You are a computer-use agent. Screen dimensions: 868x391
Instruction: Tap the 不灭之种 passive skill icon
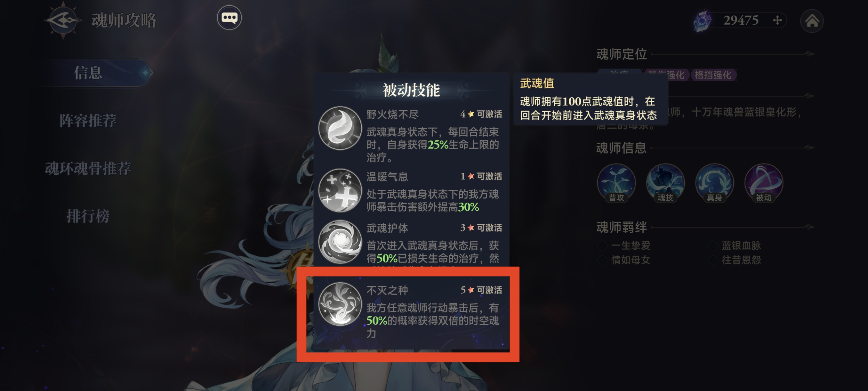[x=340, y=304]
